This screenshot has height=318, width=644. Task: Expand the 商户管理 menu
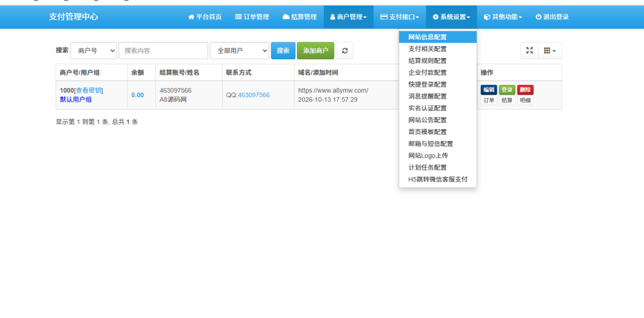click(348, 17)
